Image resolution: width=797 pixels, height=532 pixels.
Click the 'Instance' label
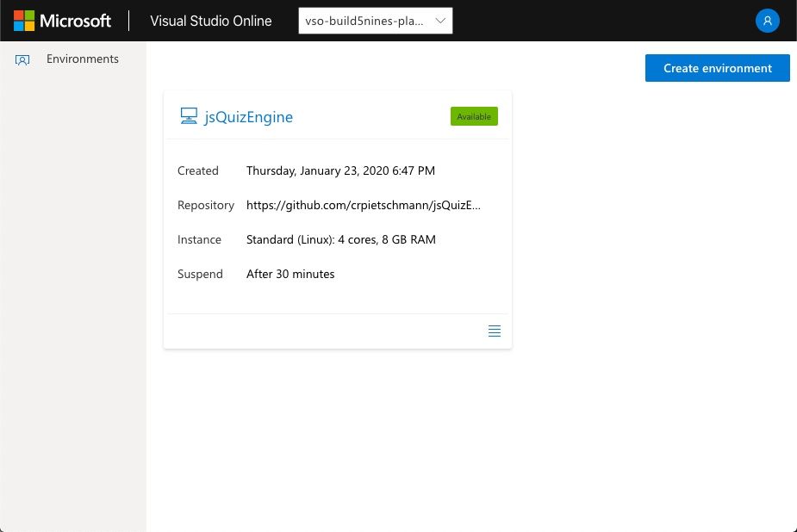199,239
